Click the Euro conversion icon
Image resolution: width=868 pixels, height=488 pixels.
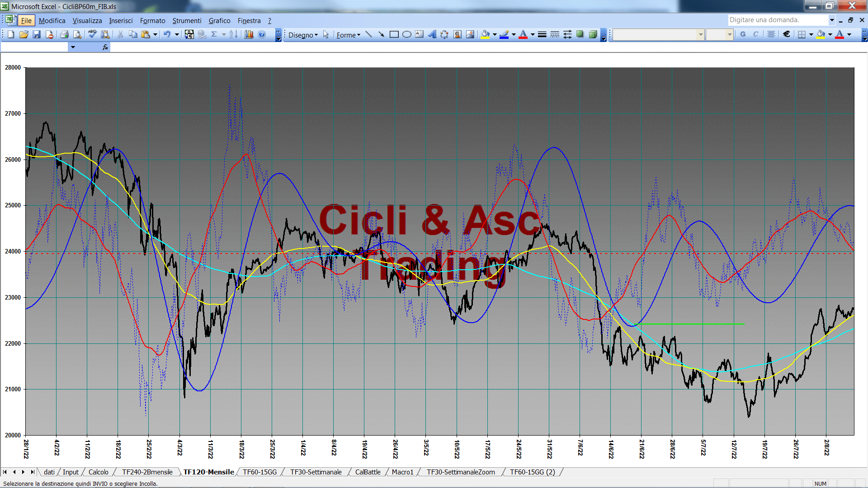point(189,34)
